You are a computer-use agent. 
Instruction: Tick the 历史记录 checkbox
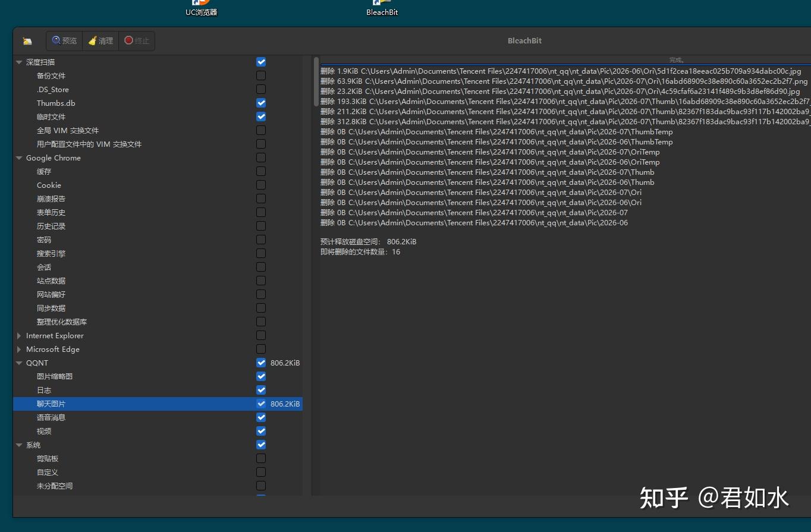261,226
